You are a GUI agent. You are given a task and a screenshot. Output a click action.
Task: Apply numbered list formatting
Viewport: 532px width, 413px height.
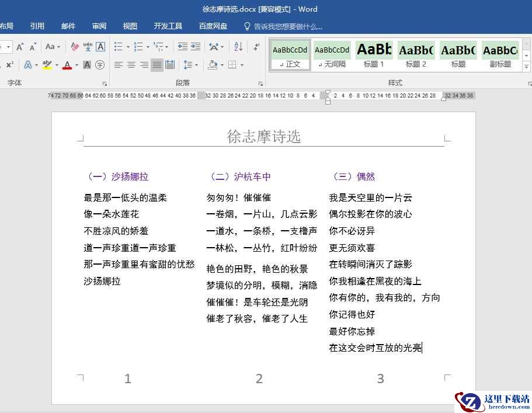click(x=138, y=47)
